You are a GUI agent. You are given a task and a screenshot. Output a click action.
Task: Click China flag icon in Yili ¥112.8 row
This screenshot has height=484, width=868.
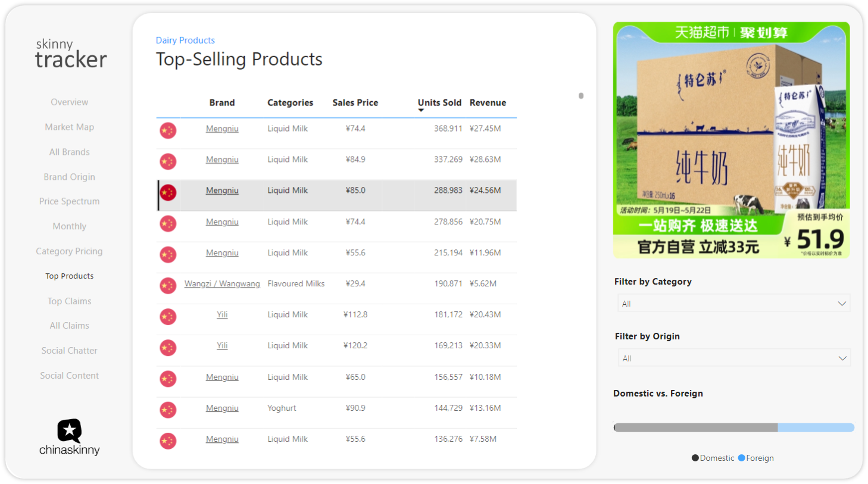[168, 316]
